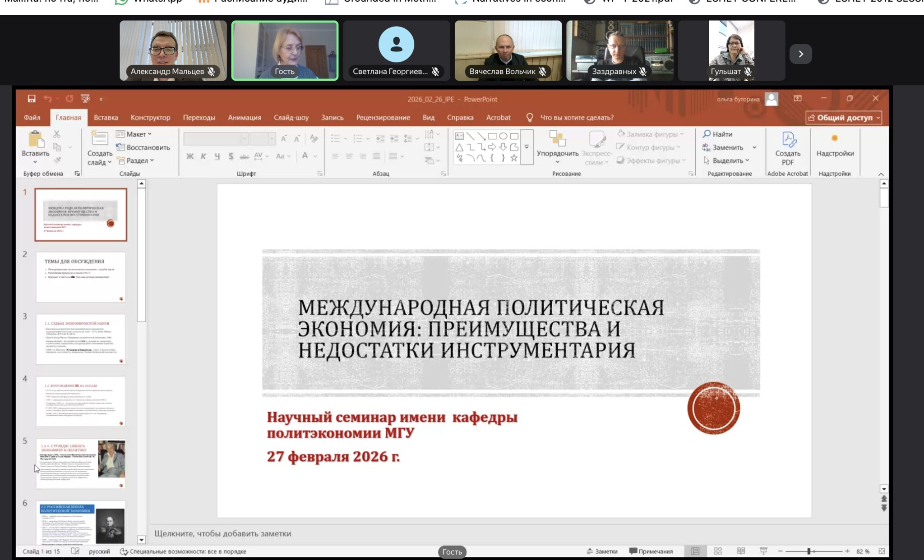Image resolution: width=924 pixels, height=560 pixels.
Task: Switch to slide sorter view icon
Action: pyautogui.click(x=718, y=551)
